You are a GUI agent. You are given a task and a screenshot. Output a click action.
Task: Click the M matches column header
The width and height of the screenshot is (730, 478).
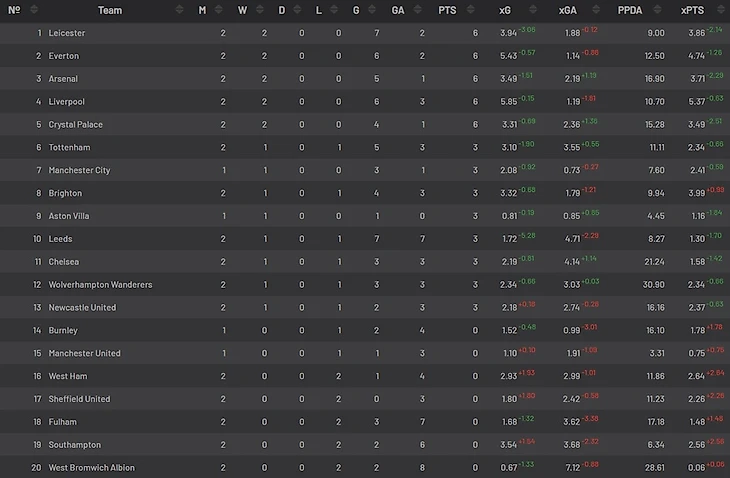tap(202, 10)
